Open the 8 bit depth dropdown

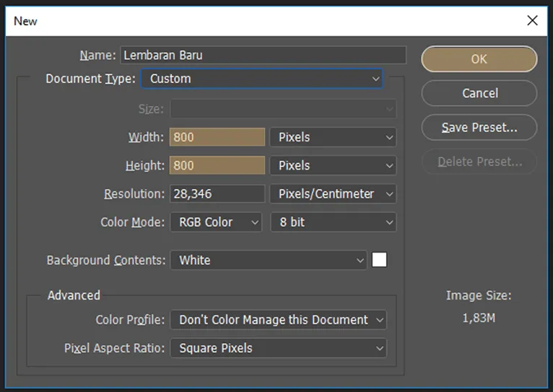coord(333,222)
